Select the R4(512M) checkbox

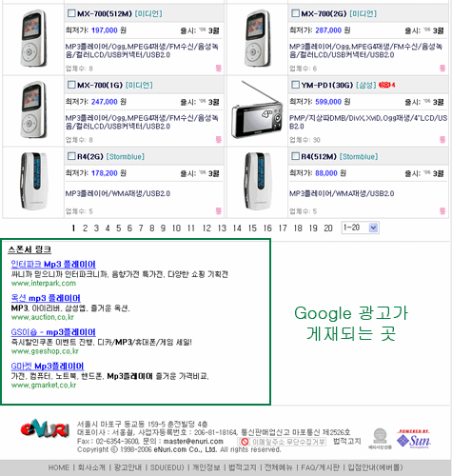click(x=296, y=156)
